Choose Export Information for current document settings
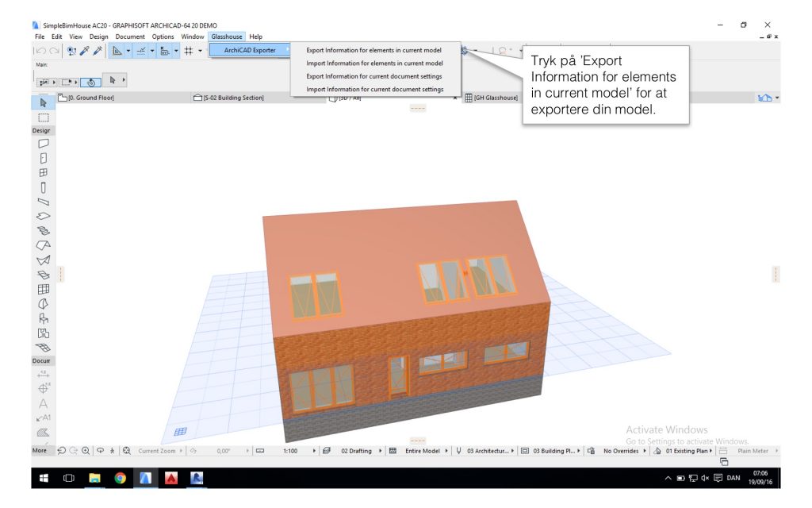 point(374,76)
